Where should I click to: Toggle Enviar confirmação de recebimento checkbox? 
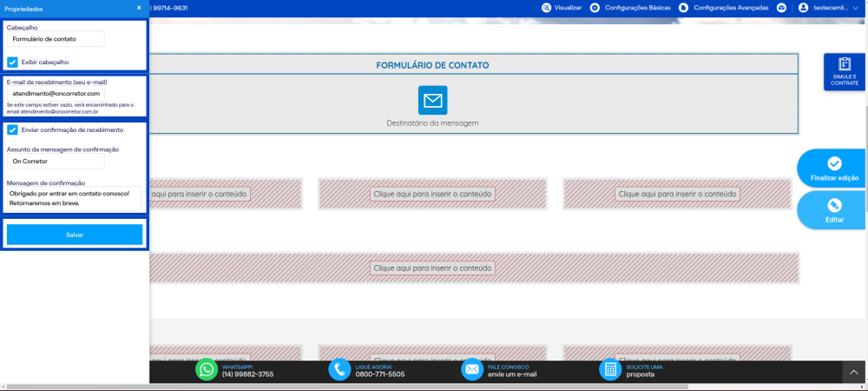pos(13,129)
